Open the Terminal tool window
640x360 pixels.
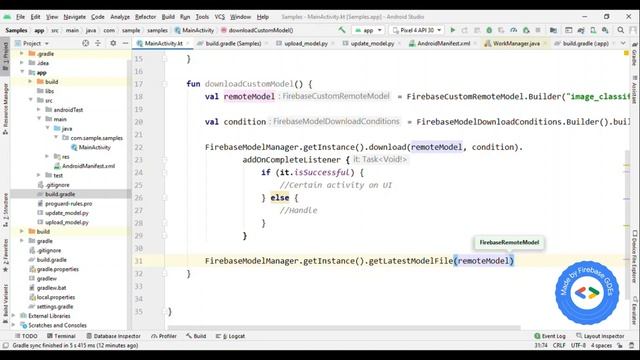pos(61,336)
